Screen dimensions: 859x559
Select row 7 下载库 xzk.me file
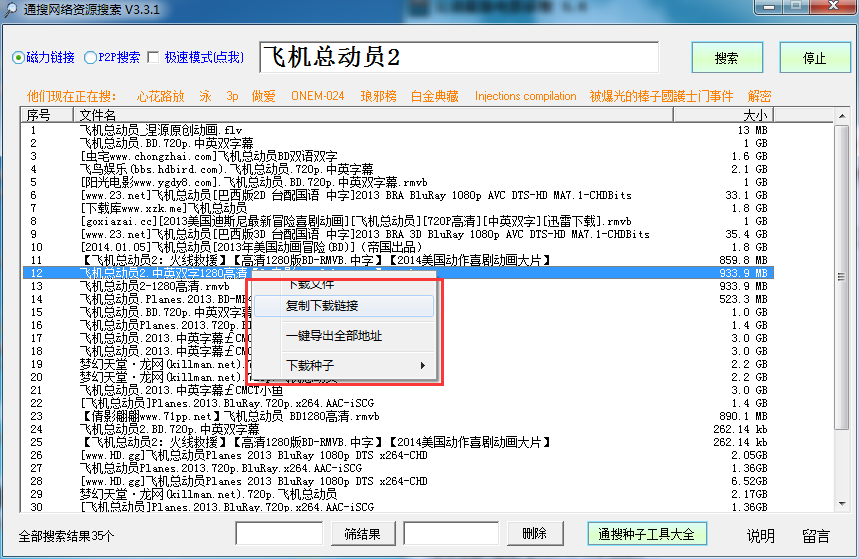pyautogui.click(x=398, y=208)
